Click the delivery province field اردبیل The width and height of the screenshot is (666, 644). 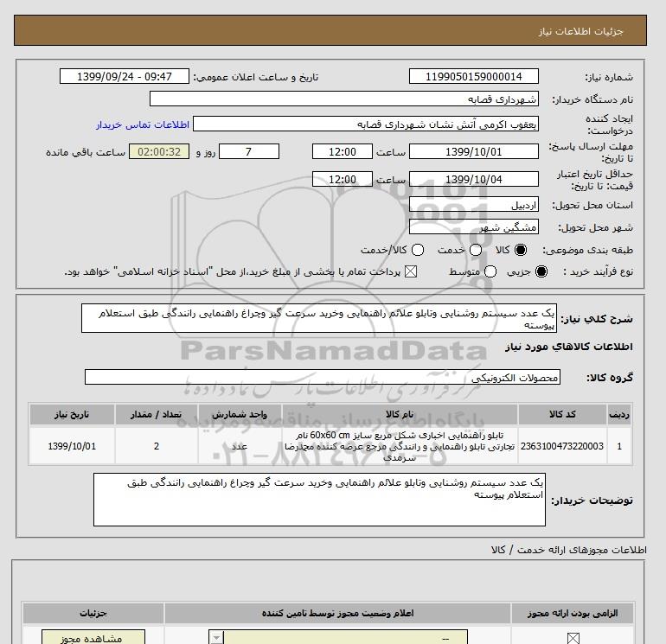[x=474, y=205]
